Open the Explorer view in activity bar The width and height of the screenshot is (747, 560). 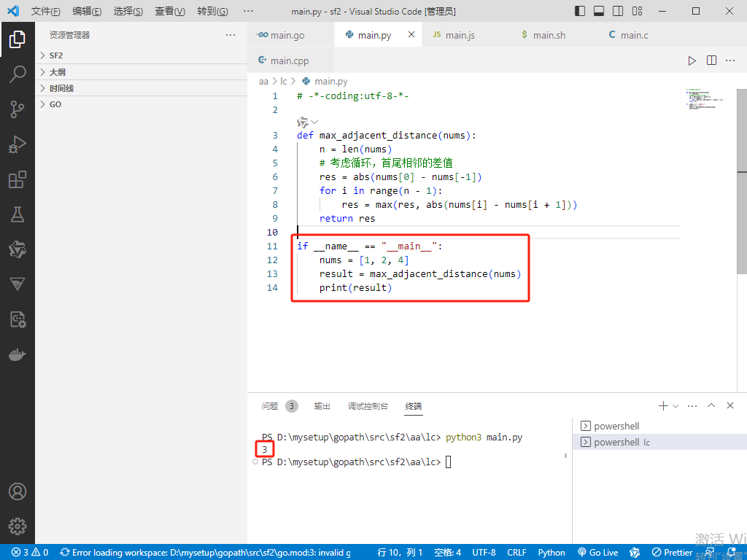click(x=18, y=39)
